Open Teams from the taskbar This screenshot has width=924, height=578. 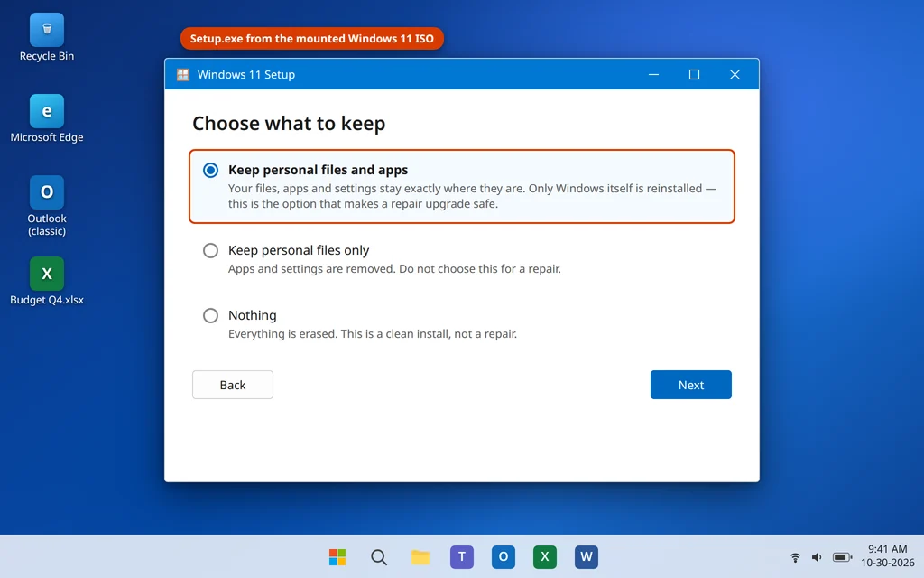462,556
